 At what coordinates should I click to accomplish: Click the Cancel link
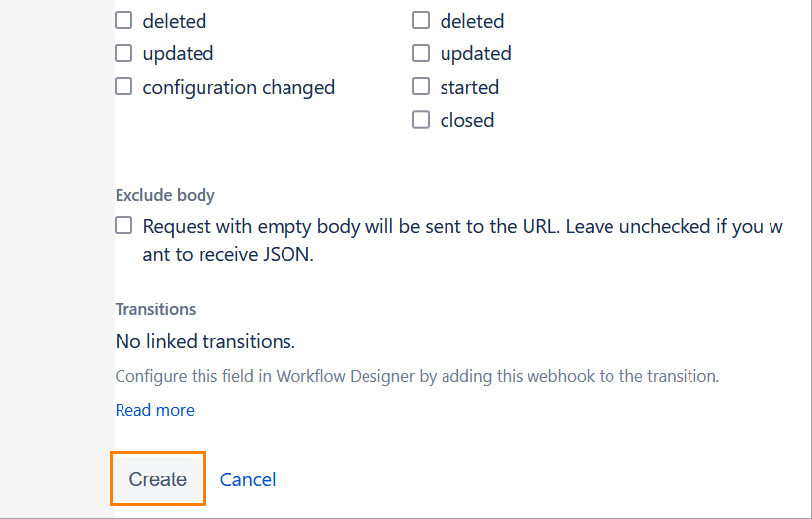[x=248, y=479]
